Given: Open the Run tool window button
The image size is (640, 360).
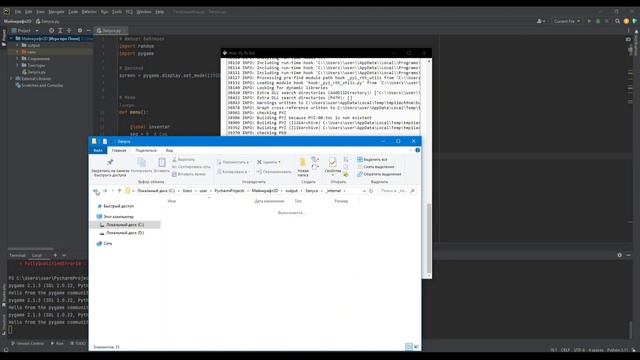Looking at the screenshot, I should tap(57, 343).
